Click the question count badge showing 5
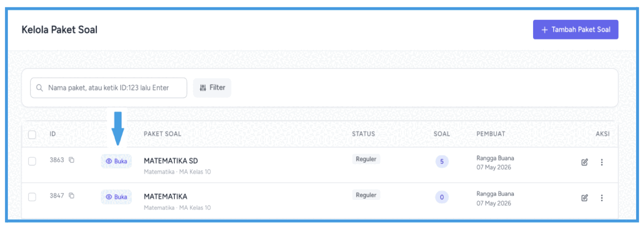644x228 pixels. 442,162
